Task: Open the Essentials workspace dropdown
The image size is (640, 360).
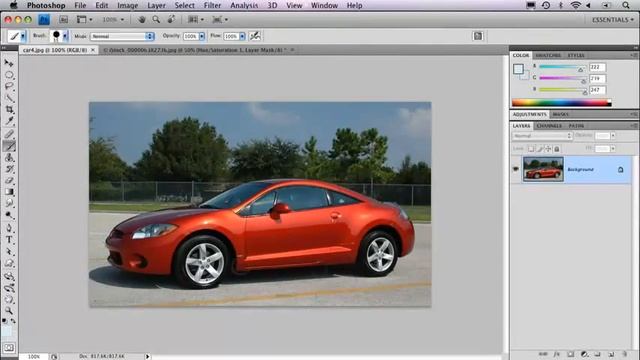Action: click(613, 19)
